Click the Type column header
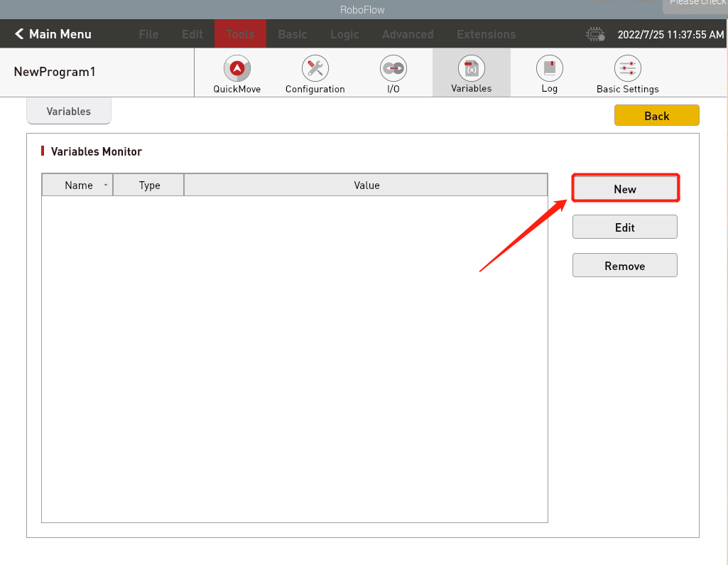The image size is (728, 565). pyautogui.click(x=149, y=185)
